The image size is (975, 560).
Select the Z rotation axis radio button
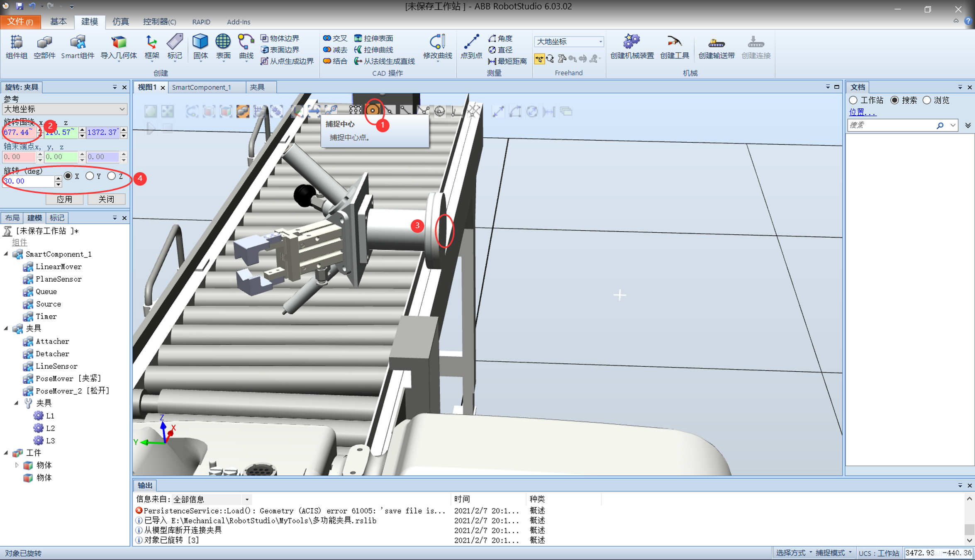112,176
